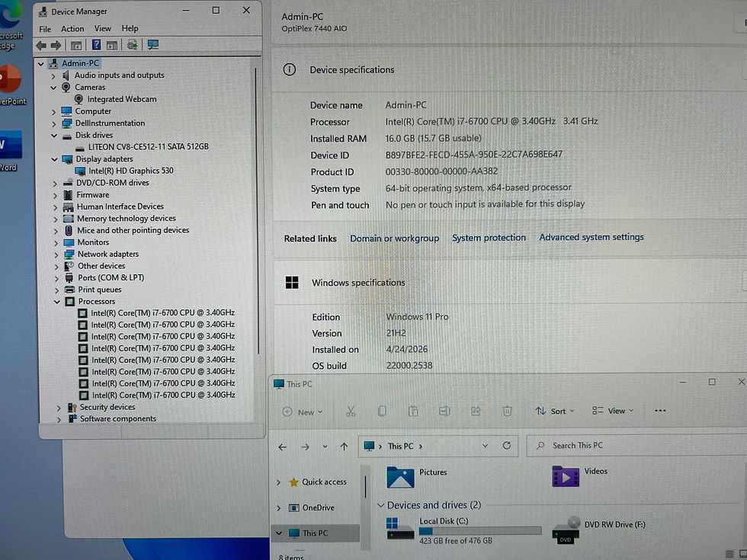Viewport: 747px width, 560px height.
Task: Collapse Devices and drives group
Action: [380, 505]
